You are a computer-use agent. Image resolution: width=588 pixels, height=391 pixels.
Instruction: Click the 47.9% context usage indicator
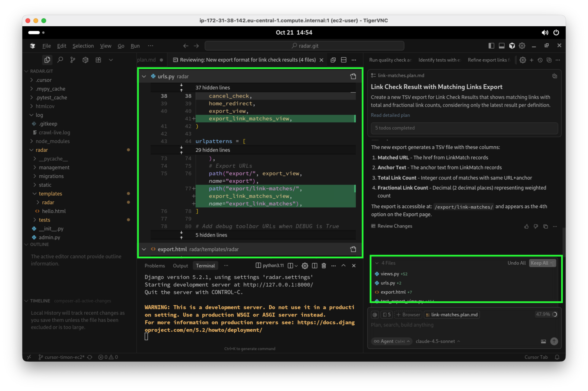point(546,314)
